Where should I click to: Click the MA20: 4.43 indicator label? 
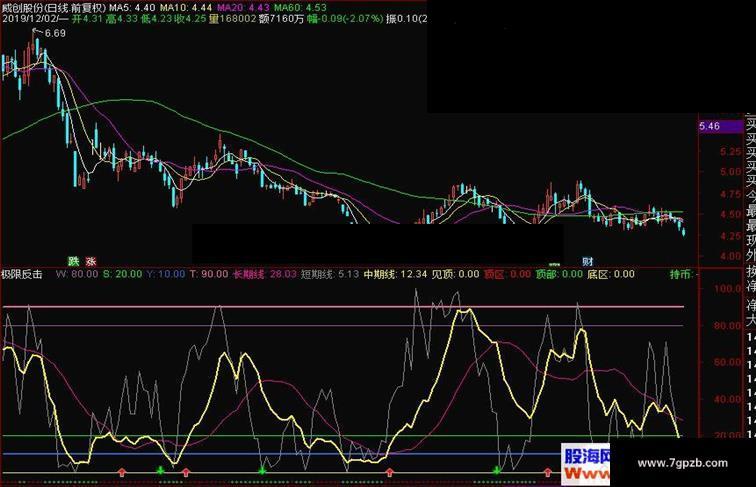(x=243, y=8)
